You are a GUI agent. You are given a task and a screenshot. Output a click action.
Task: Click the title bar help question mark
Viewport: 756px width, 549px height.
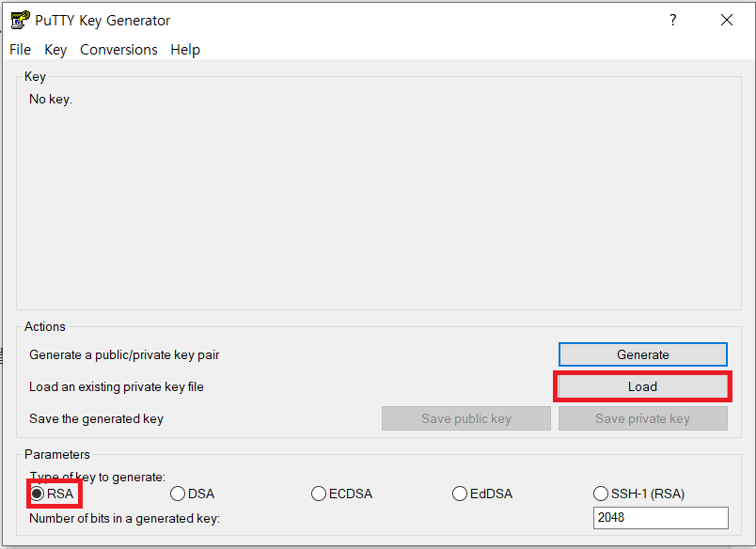(x=673, y=21)
